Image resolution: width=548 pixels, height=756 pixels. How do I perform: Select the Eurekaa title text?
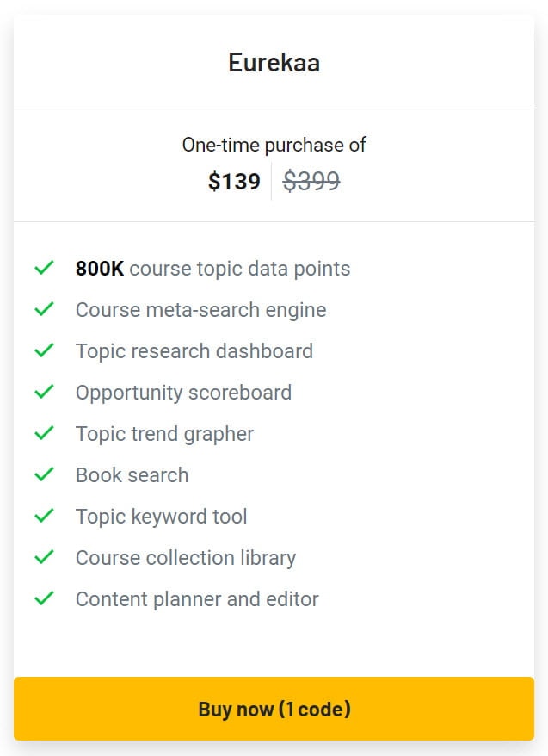(x=274, y=61)
